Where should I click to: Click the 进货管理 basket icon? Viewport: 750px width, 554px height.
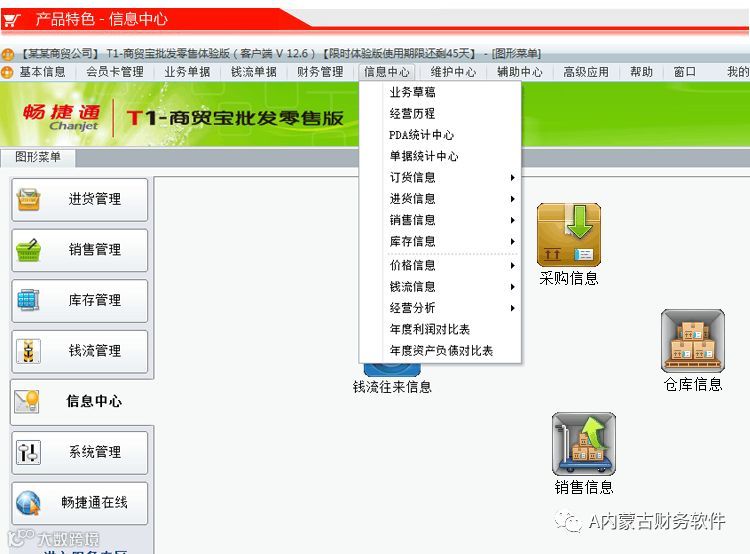point(29,199)
